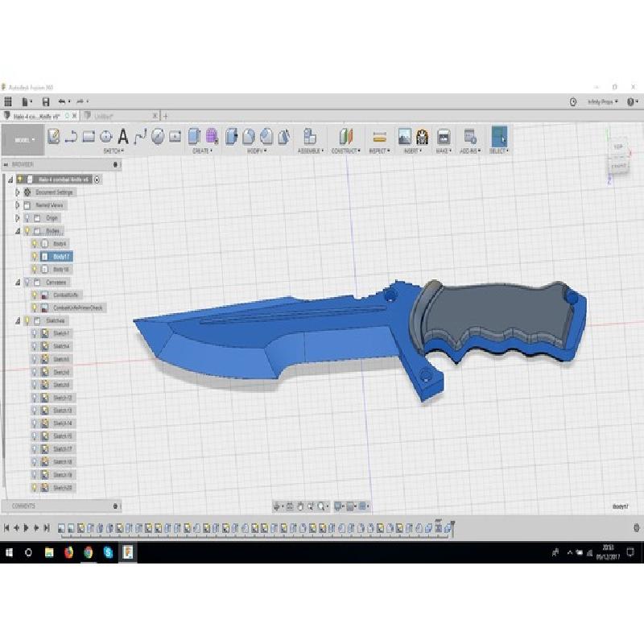This screenshot has height=644, width=644.
Task: Open the MODIFY menu
Action: click(x=257, y=151)
